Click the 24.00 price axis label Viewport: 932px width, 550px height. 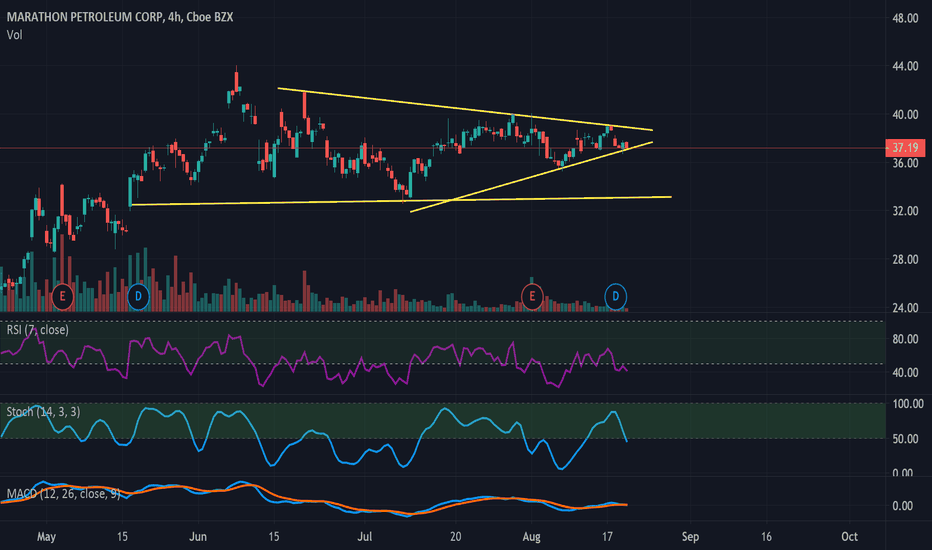[x=905, y=307]
